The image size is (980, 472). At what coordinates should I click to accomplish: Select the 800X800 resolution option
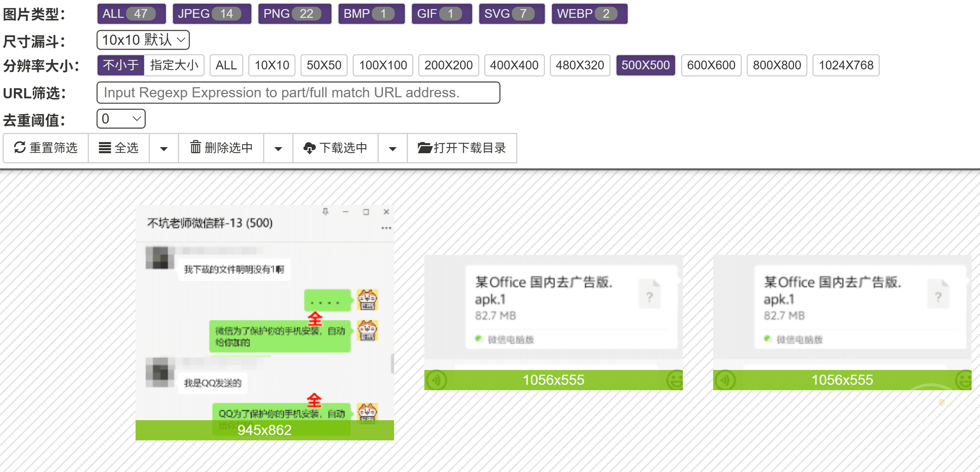777,65
